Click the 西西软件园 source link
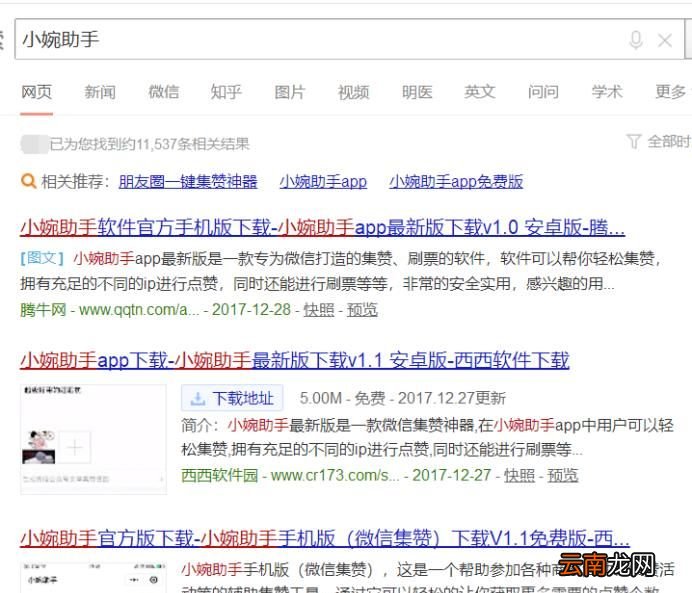Screen dimensions: 692x593 (219, 476)
